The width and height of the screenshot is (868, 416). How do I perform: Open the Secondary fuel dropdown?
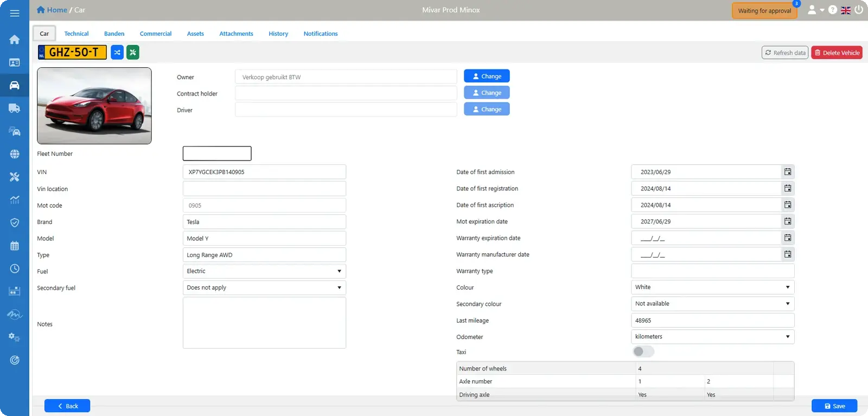[x=264, y=287]
